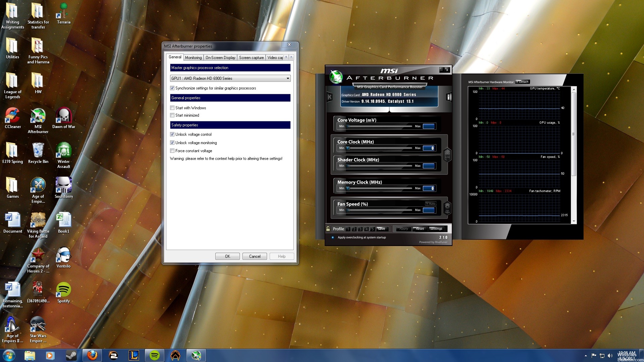Detach the Hardware Monitor panel
The image size is (644, 362).
click(x=522, y=82)
